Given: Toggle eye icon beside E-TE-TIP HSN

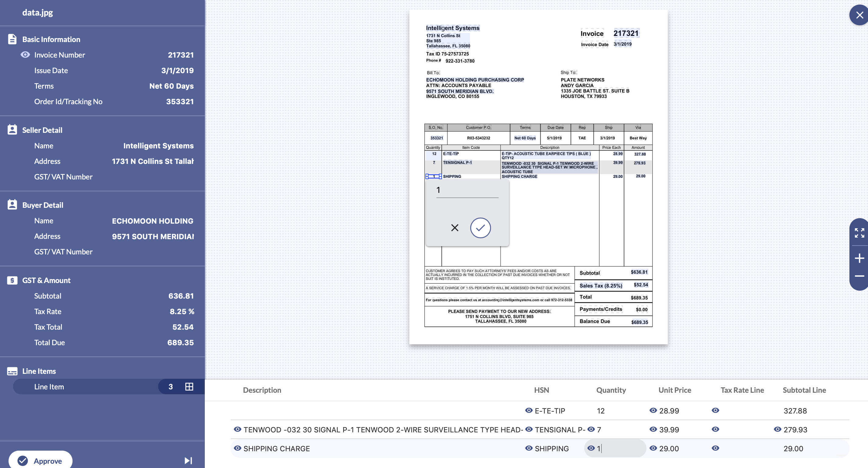Looking at the screenshot, I should tap(529, 410).
